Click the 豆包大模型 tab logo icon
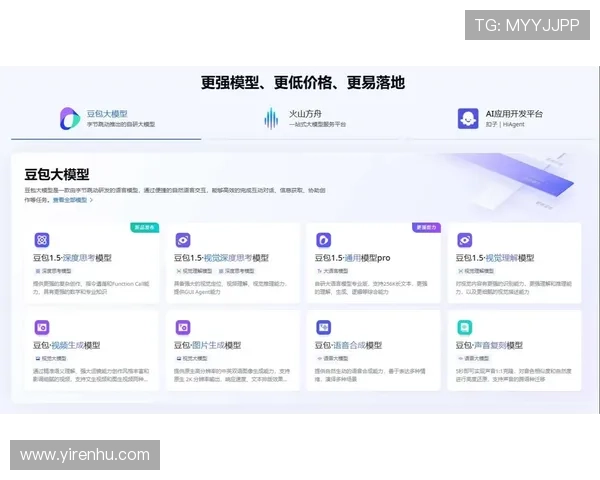 point(70,118)
